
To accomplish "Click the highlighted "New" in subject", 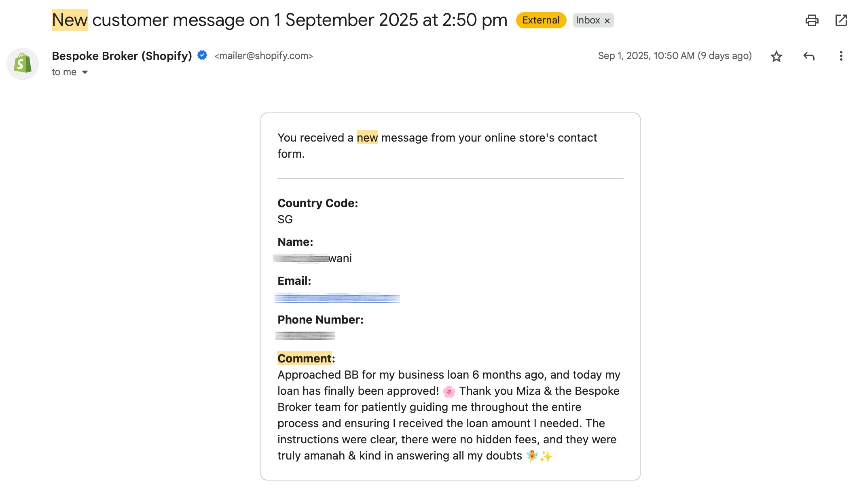I will pos(70,20).
